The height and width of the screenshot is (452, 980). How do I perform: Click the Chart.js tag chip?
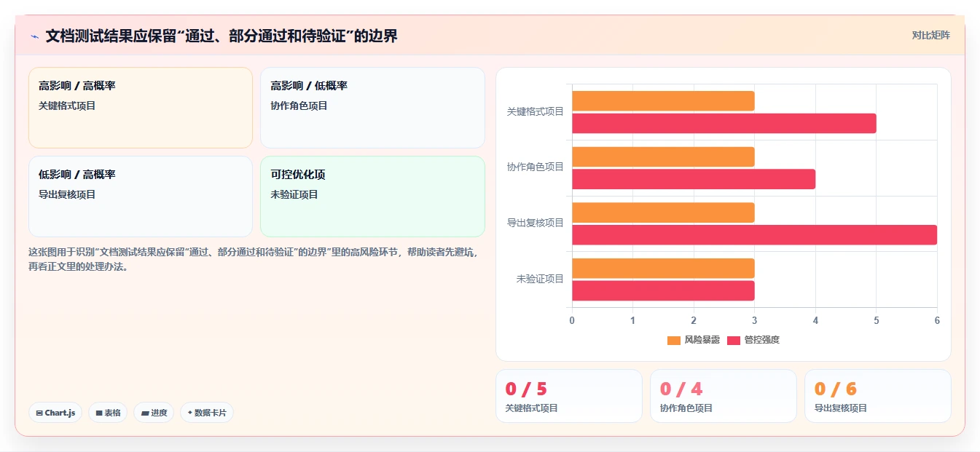click(55, 413)
